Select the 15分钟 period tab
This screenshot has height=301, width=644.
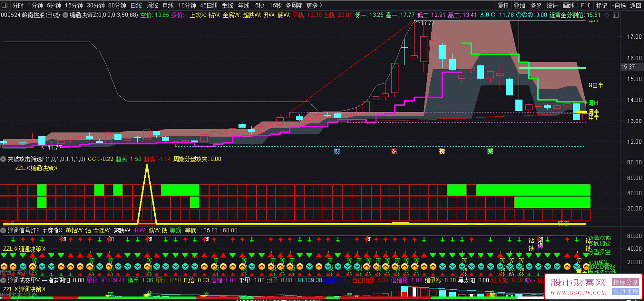pyautogui.click(x=74, y=6)
